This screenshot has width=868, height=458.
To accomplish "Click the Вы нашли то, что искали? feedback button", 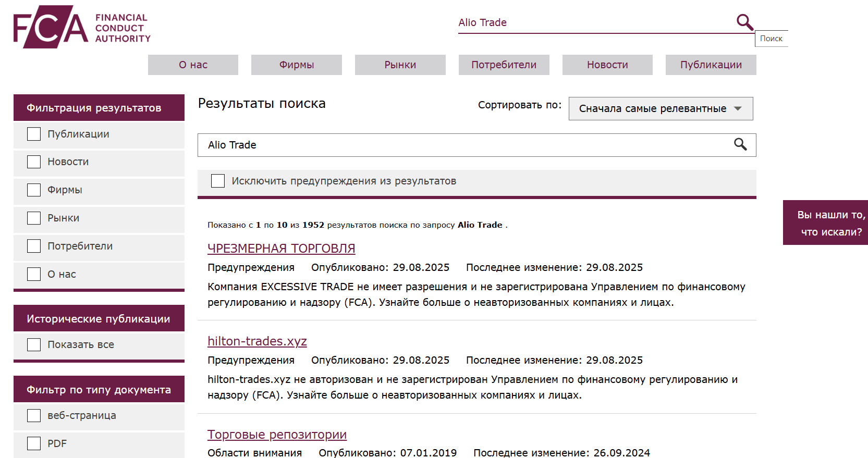I will coord(825,222).
